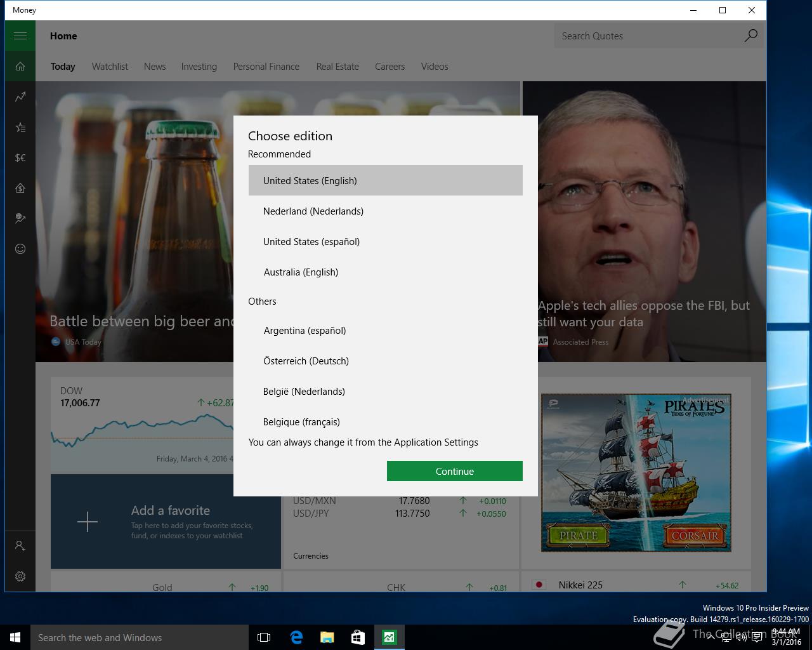Screen dimensions: 812x650
Task: Switch to the Watchlist tab
Action: tap(110, 67)
